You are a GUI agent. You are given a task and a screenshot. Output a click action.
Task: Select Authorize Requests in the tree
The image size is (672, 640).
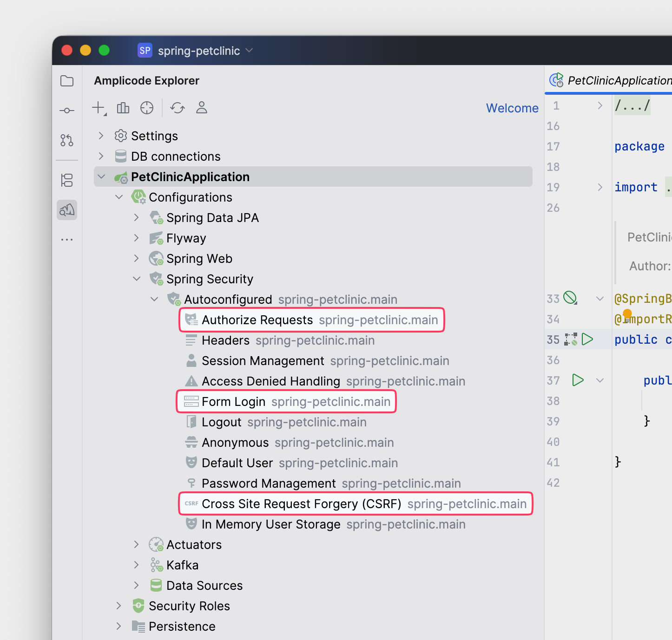click(257, 320)
